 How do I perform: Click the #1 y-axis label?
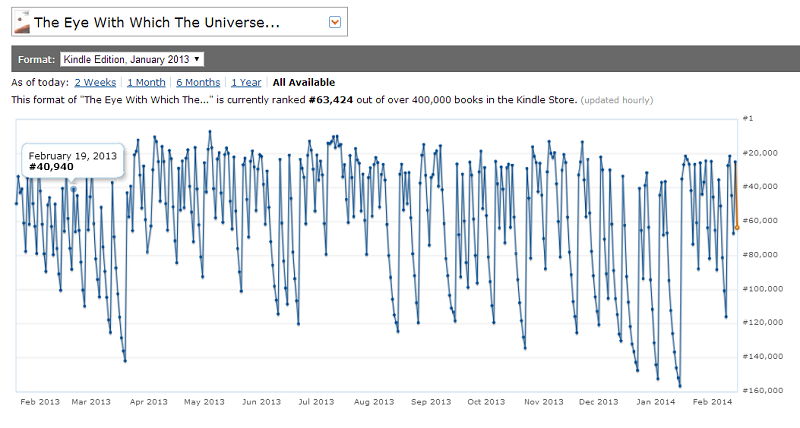pyautogui.click(x=750, y=118)
